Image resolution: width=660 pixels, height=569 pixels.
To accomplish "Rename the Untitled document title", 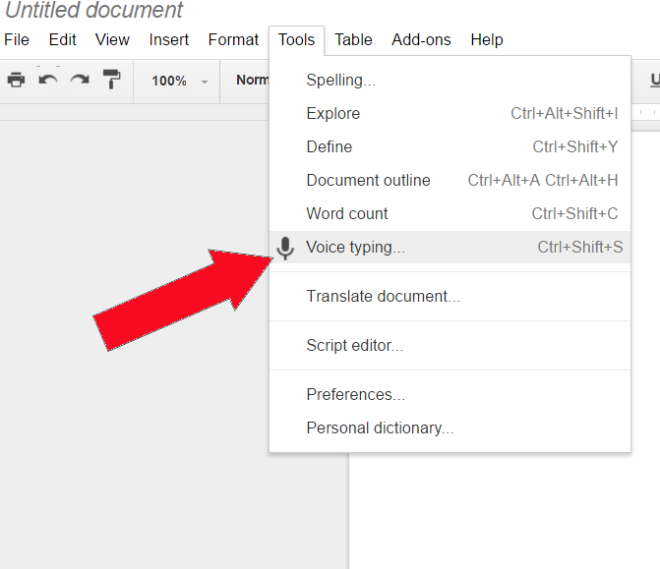I will pos(95,11).
